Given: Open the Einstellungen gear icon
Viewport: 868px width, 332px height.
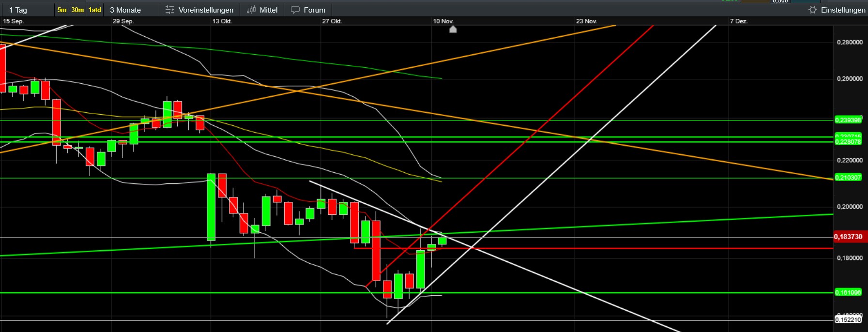Looking at the screenshot, I should (812, 10).
